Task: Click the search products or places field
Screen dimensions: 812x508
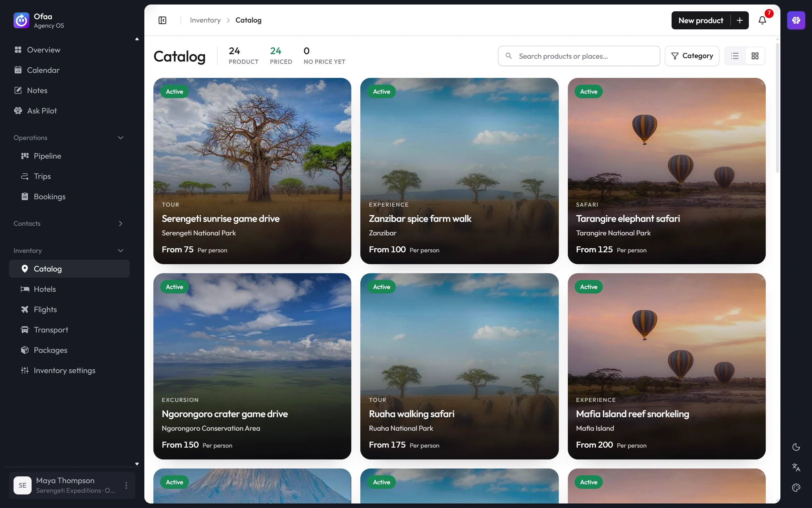Action: click(579, 56)
